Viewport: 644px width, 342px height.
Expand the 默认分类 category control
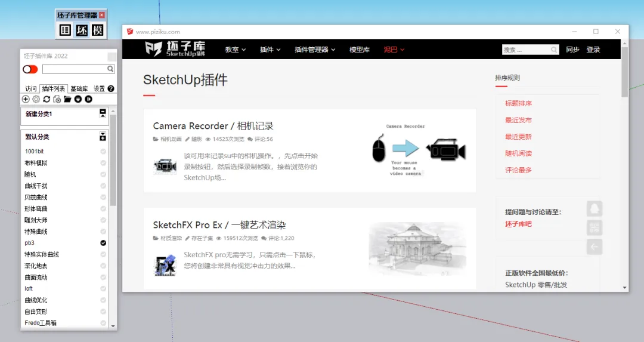(103, 137)
